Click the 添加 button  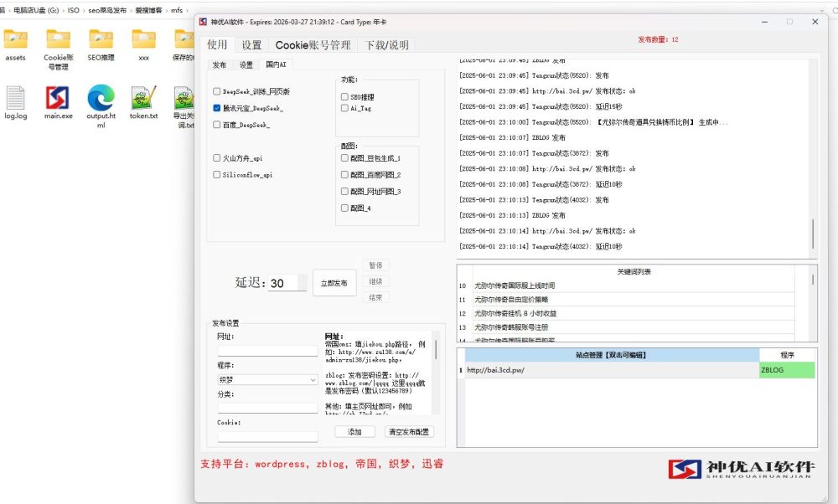[x=354, y=432]
